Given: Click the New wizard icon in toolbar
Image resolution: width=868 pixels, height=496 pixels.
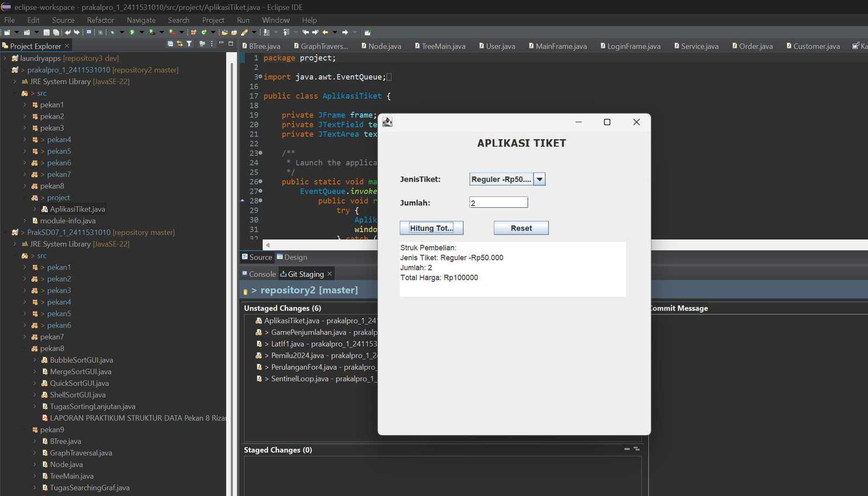Looking at the screenshot, I should (8, 33).
